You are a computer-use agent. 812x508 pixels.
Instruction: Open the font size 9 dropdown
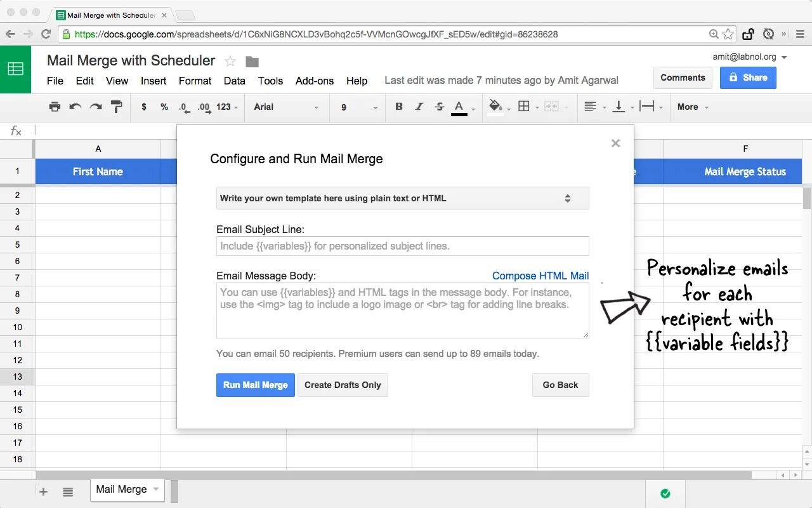358,107
